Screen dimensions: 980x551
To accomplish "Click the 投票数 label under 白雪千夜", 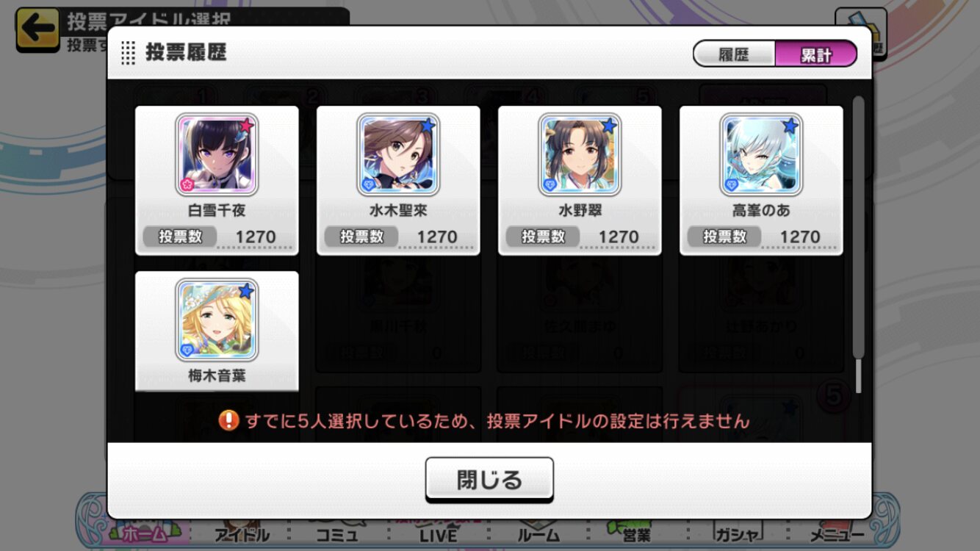I will (180, 237).
